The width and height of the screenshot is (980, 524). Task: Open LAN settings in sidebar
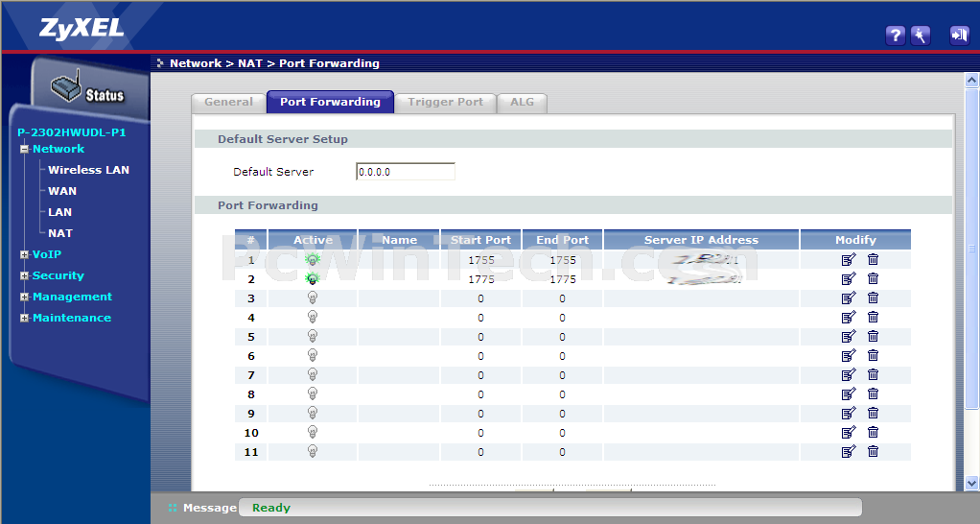[x=60, y=213]
